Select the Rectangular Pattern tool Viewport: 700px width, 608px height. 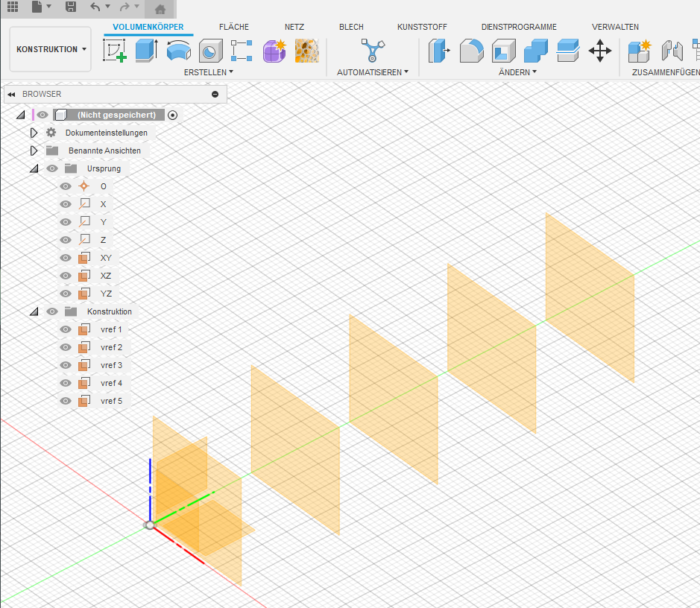pos(242,50)
